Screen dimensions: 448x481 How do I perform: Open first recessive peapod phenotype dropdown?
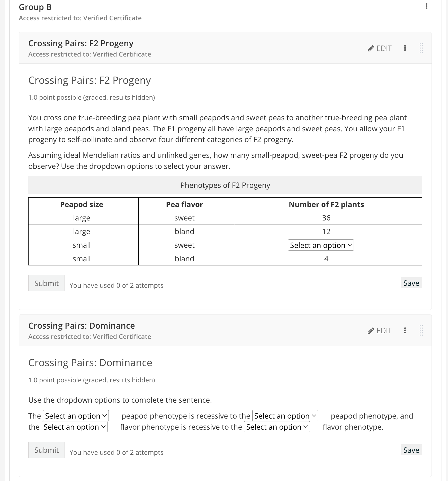(76, 416)
